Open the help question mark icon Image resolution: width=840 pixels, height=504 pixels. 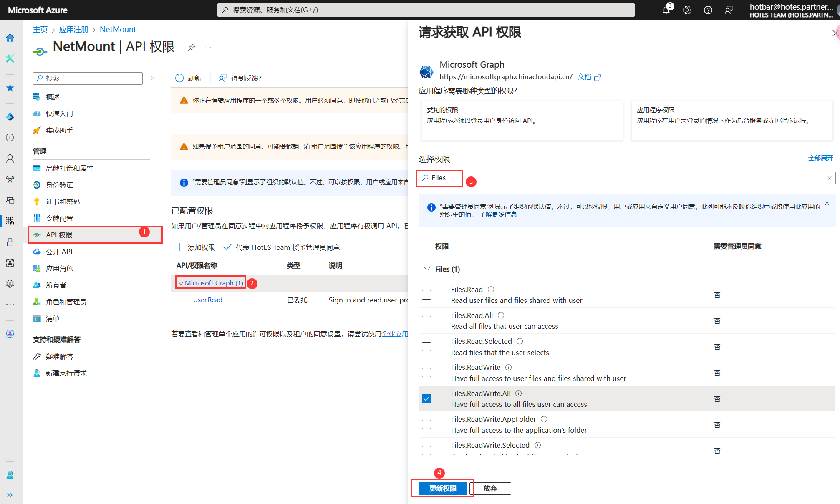click(708, 10)
